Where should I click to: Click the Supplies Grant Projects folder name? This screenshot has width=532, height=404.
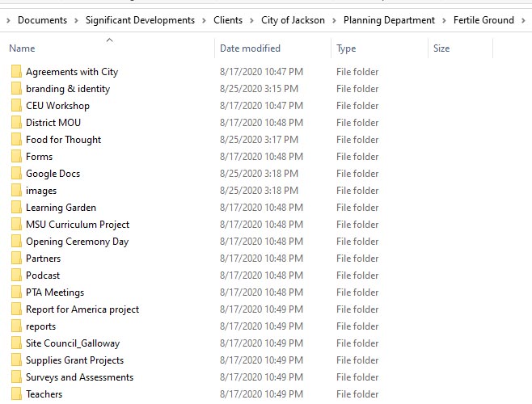click(74, 360)
